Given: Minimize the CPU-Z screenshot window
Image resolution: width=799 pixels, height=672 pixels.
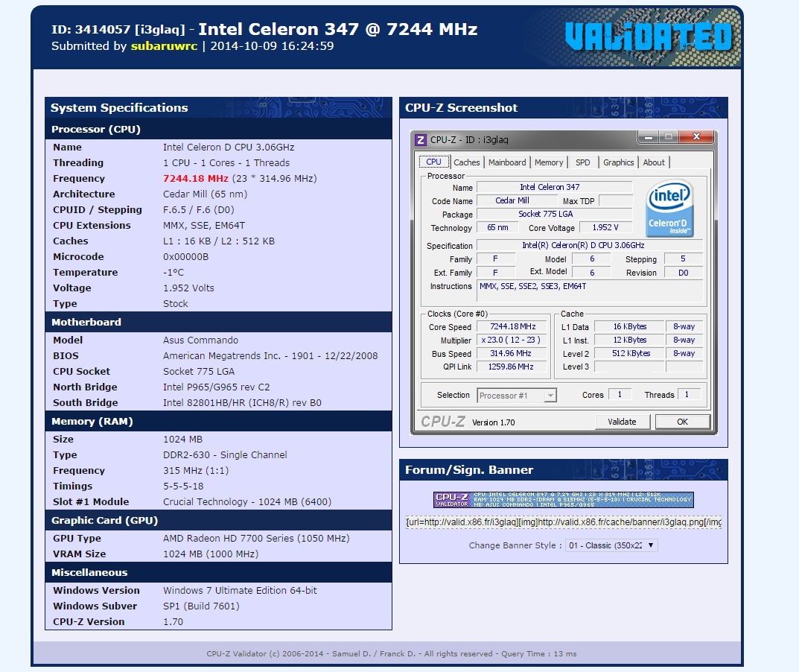Looking at the screenshot, I should pyautogui.click(x=649, y=137).
